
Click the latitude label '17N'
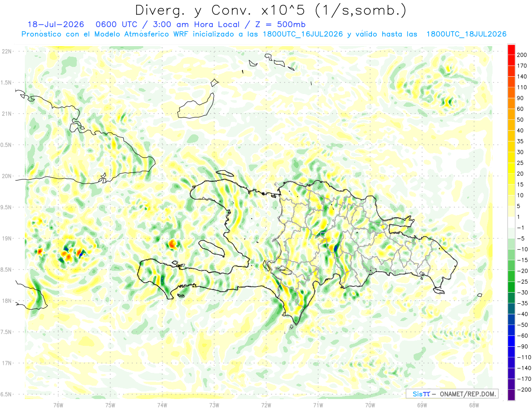click(x=7, y=363)
